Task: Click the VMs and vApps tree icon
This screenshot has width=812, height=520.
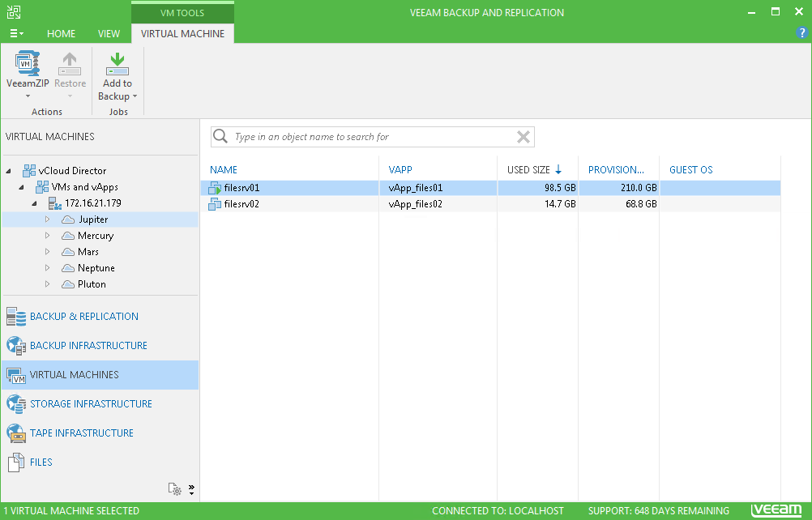Action: 42,187
